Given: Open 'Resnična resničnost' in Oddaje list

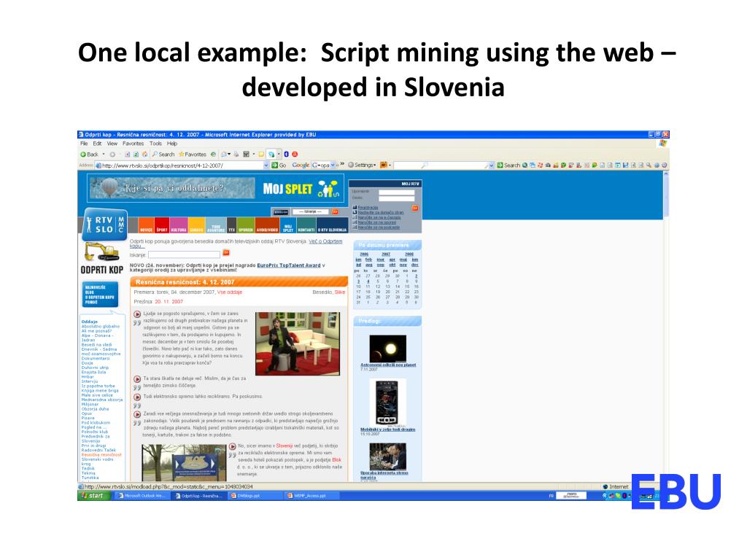Looking at the screenshot, I should tap(101, 455).
